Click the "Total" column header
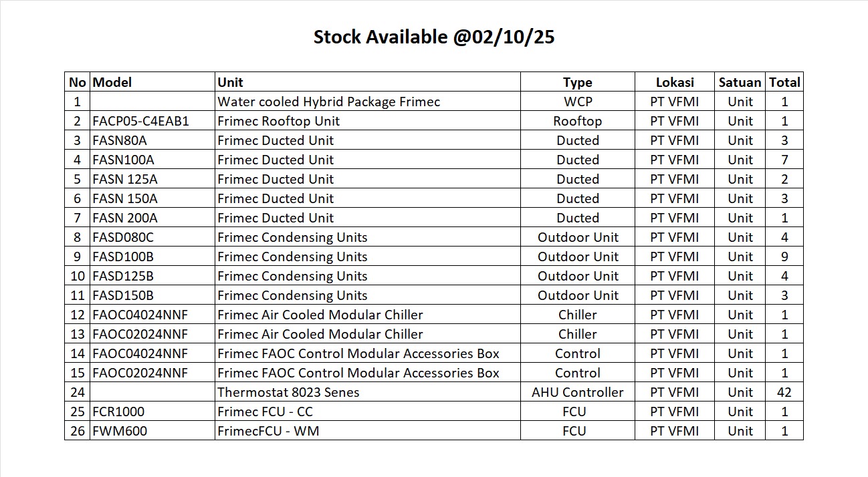Image resolution: width=868 pixels, height=477 pixels. click(784, 82)
